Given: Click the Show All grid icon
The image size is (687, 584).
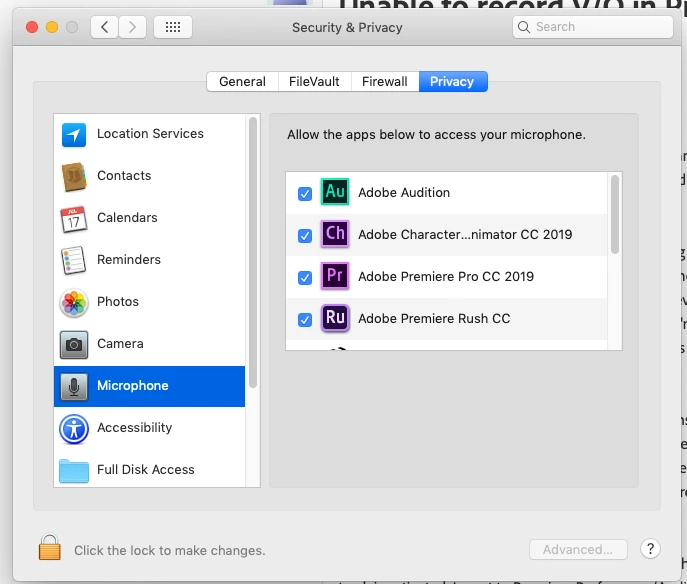Looking at the screenshot, I should [173, 27].
